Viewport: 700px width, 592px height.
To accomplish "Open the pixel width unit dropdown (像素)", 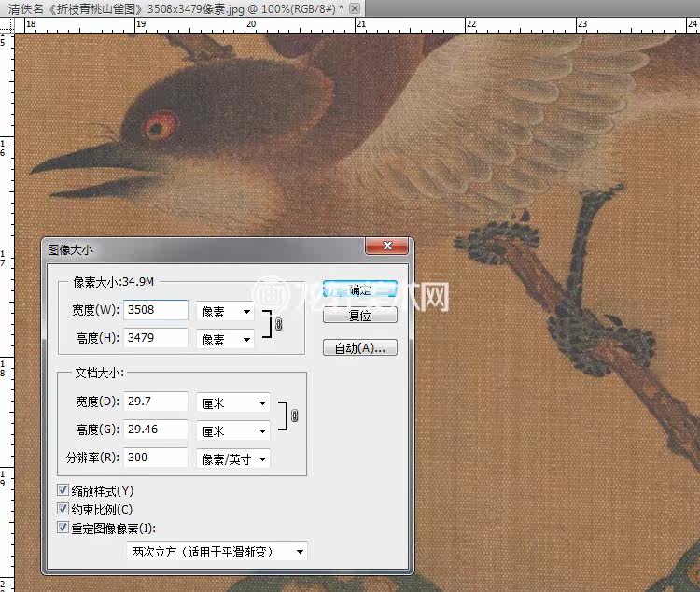I will (x=226, y=312).
